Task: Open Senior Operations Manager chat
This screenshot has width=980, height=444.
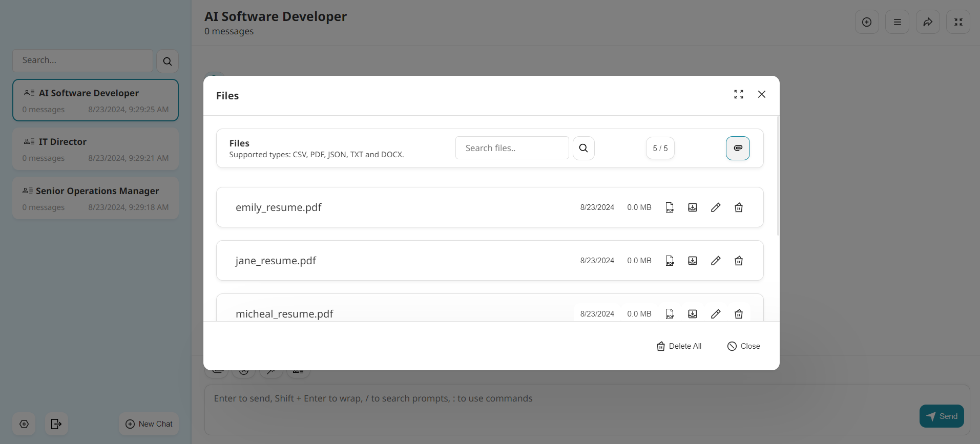Action: tap(95, 198)
